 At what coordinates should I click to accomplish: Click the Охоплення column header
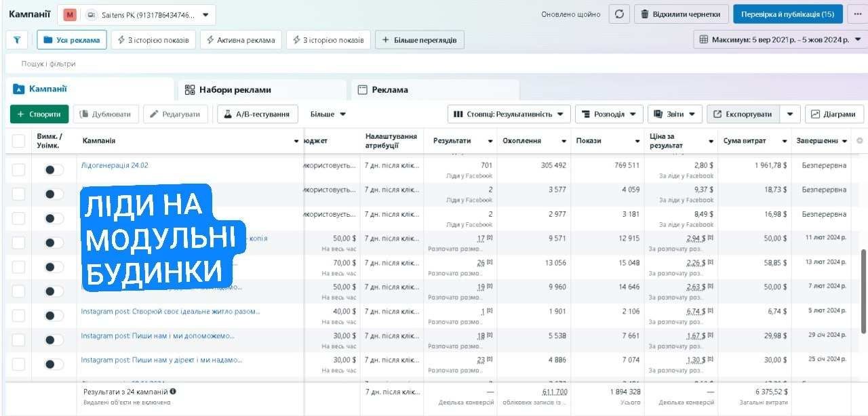(522, 141)
